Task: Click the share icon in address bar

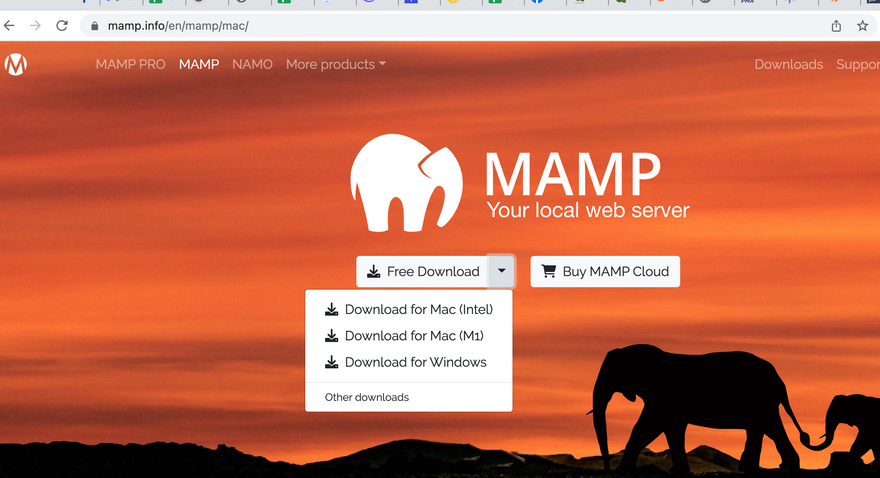Action: click(836, 26)
